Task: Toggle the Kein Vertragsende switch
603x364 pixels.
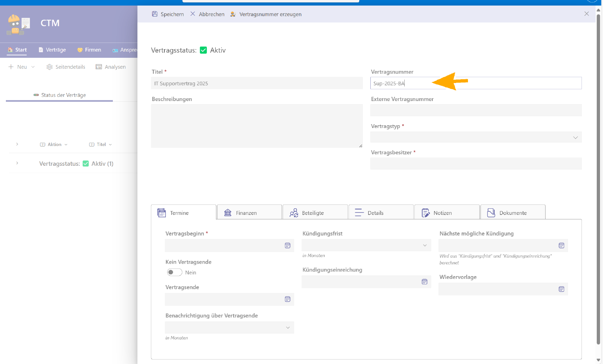Action: point(174,272)
